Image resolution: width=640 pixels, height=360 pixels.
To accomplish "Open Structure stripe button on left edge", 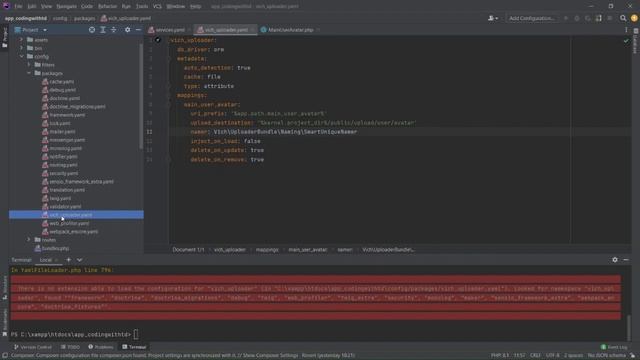I will point(4,288).
